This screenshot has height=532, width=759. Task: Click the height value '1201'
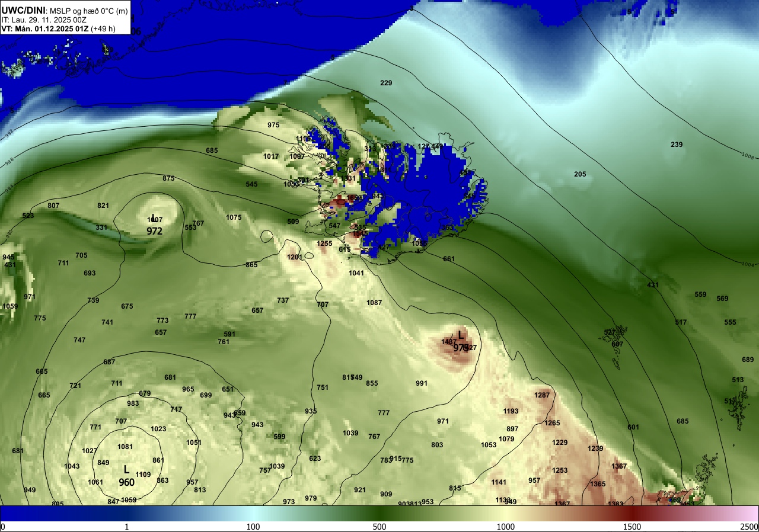[x=295, y=257]
